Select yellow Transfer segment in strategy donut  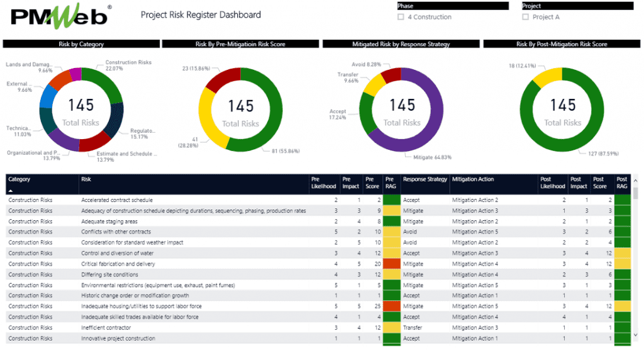pos(374,86)
